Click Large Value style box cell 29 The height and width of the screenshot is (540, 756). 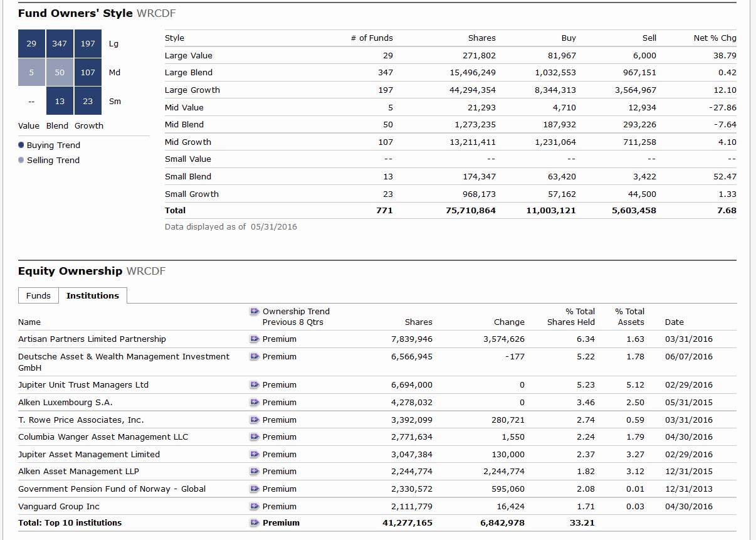(x=31, y=44)
